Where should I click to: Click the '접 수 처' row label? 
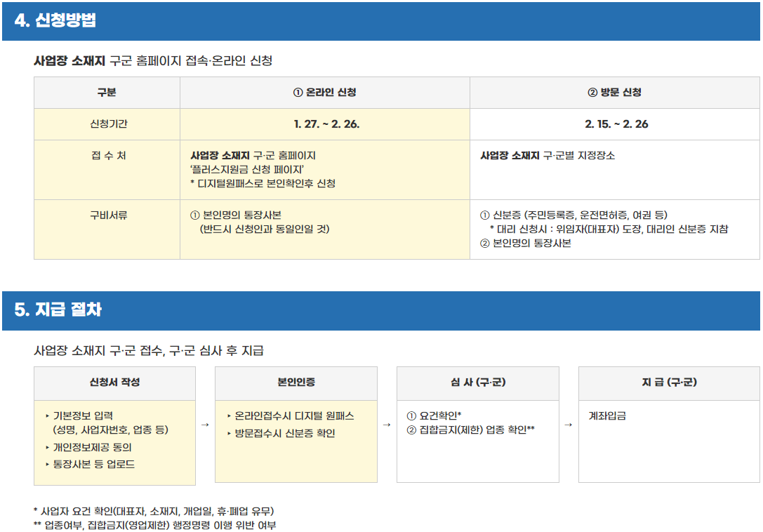(x=109, y=155)
